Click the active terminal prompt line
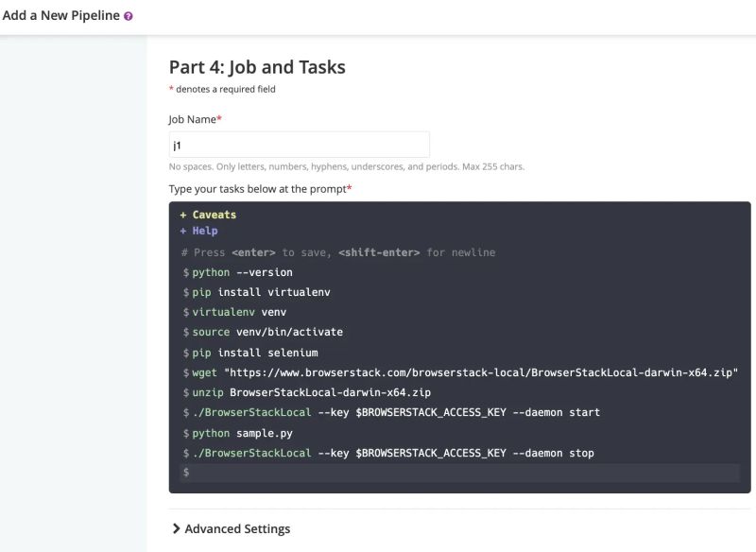 378,472
